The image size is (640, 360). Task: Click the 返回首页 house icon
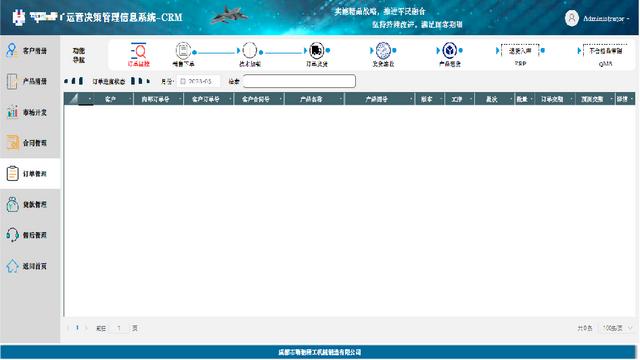click(x=12, y=266)
